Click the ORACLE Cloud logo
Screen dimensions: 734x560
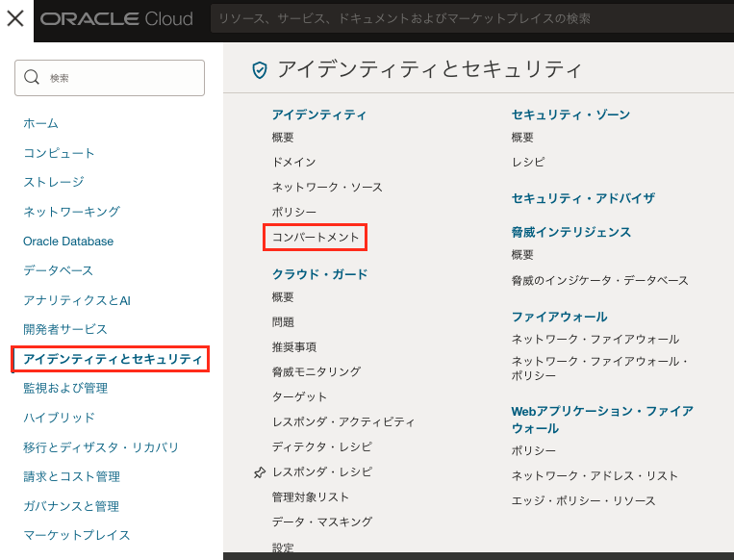coord(116,19)
